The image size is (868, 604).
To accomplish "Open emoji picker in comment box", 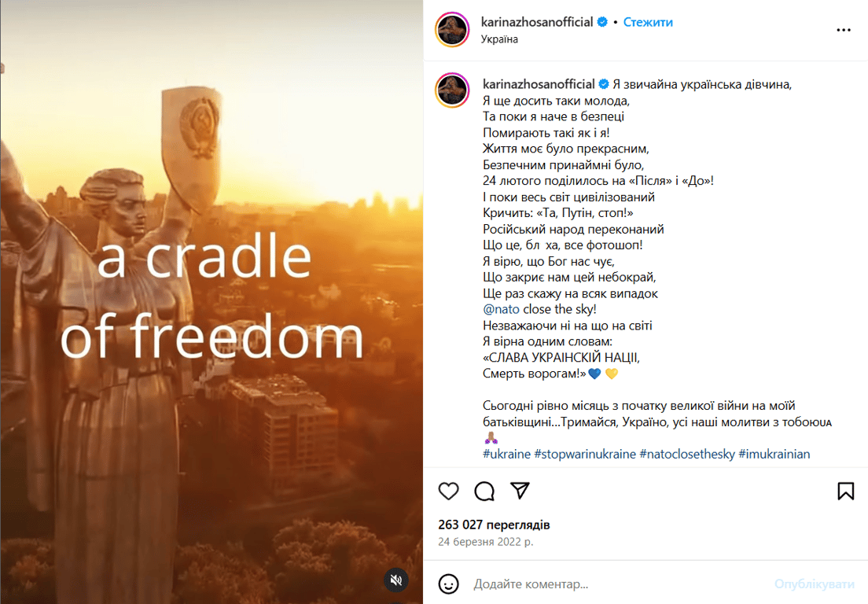I will (x=448, y=584).
